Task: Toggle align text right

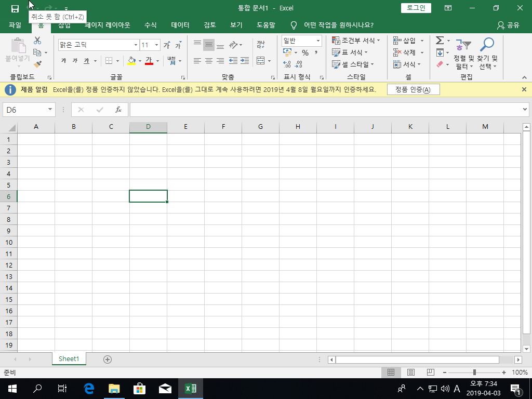Action: (220, 61)
